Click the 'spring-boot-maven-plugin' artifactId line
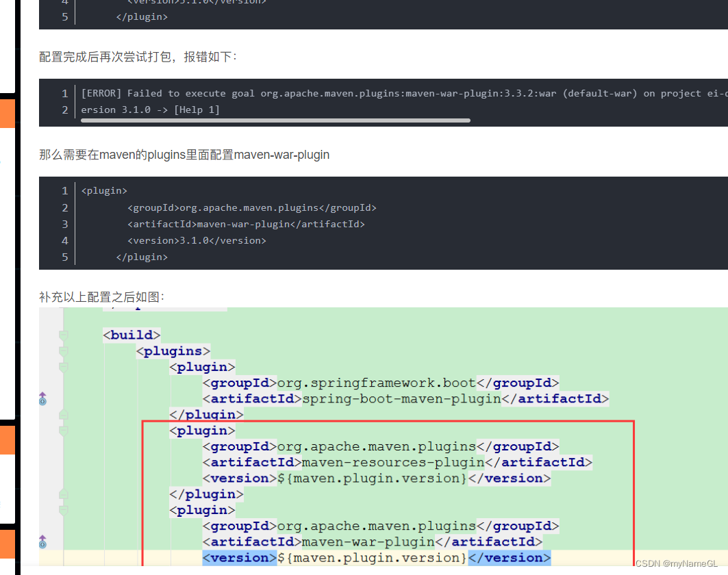 coord(406,398)
